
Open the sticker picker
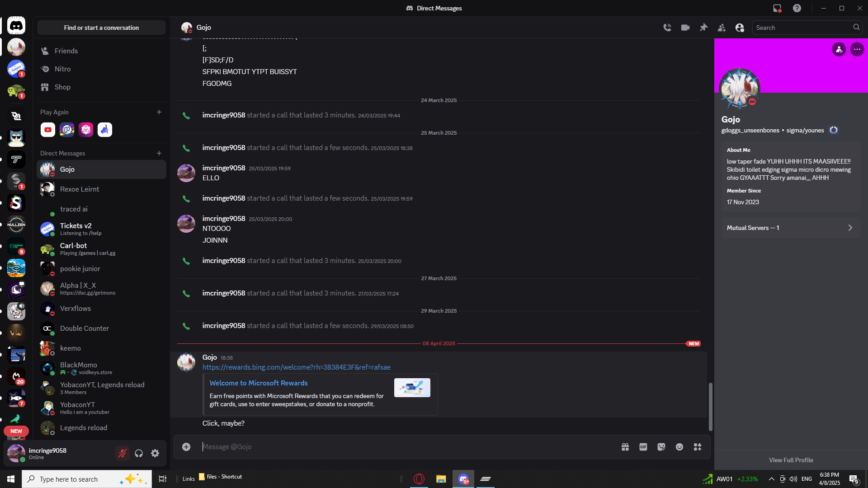pos(661,447)
